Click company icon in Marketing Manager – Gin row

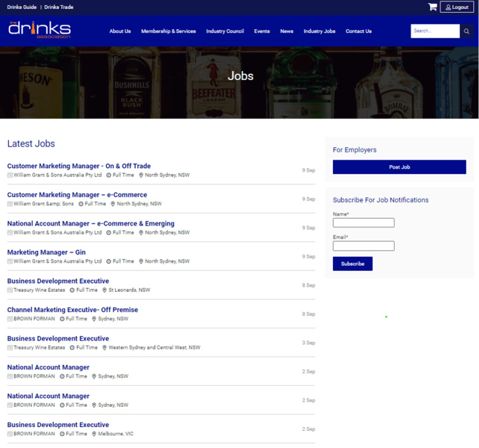pos(10,261)
